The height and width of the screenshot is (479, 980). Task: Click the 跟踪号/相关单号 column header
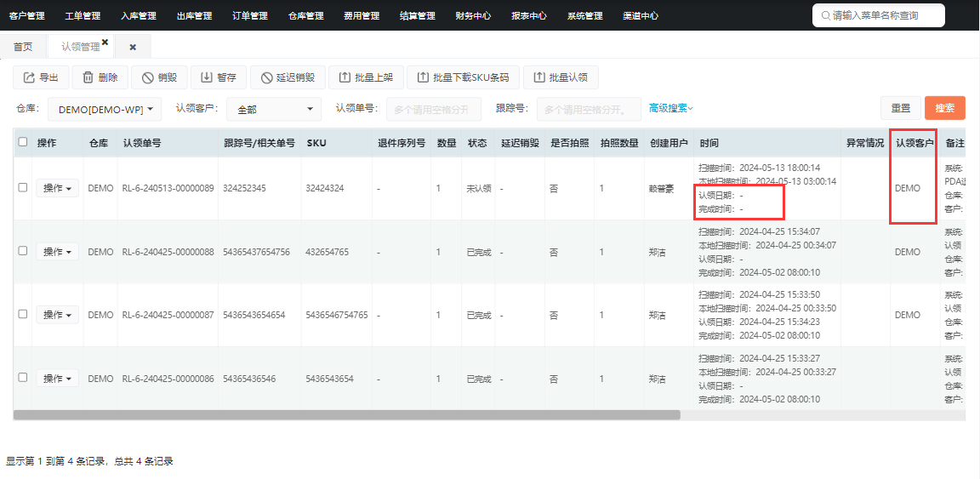tap(259, 143)
